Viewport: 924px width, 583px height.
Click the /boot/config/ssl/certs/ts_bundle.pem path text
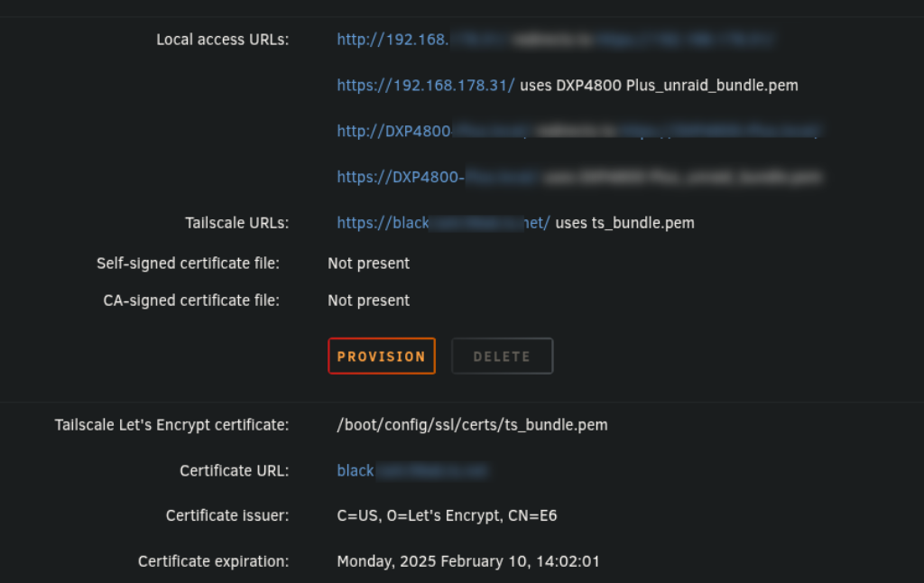(472, 425)
